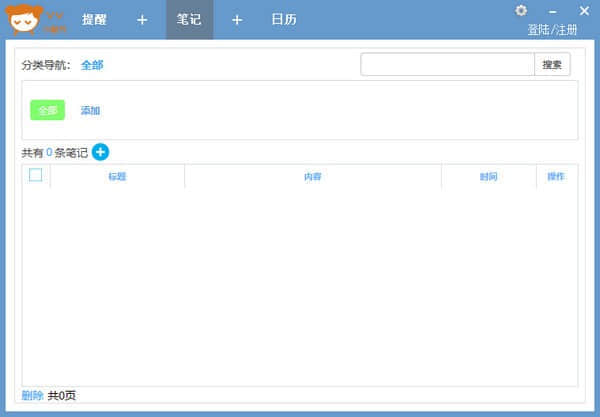Click the 登陆/注册 login link
This screenshot has width=600, height=417.
pos(552,29)
